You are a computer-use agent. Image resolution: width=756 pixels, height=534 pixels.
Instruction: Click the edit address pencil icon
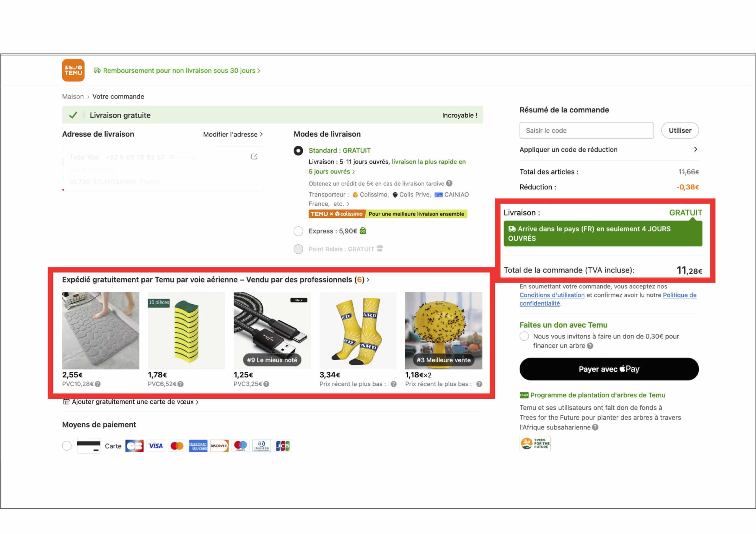click(x=254, y=156)
